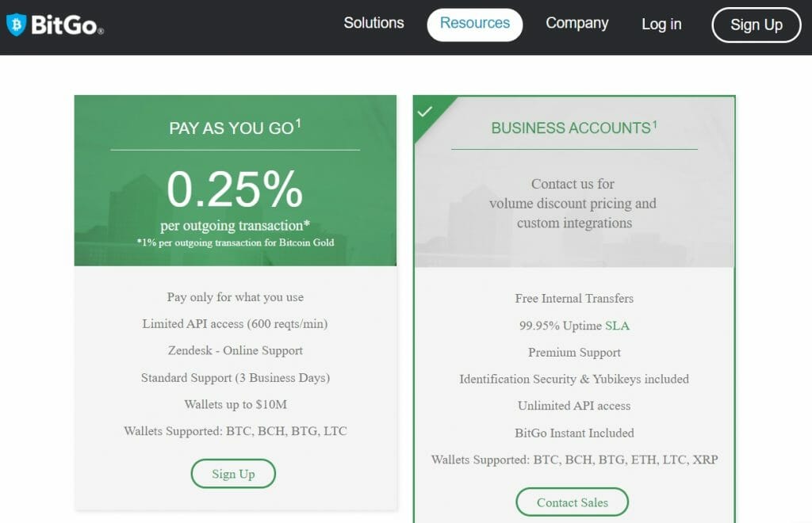The image size is (812, 523).
Task: Click the Contact Sales button
Action: [573, 502]
